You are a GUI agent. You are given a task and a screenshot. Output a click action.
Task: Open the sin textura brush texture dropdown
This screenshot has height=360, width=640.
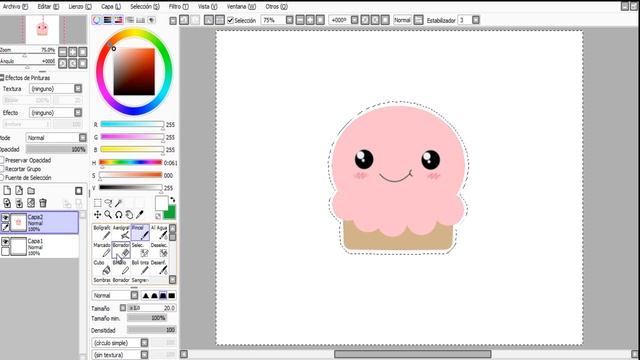[120, 355]
